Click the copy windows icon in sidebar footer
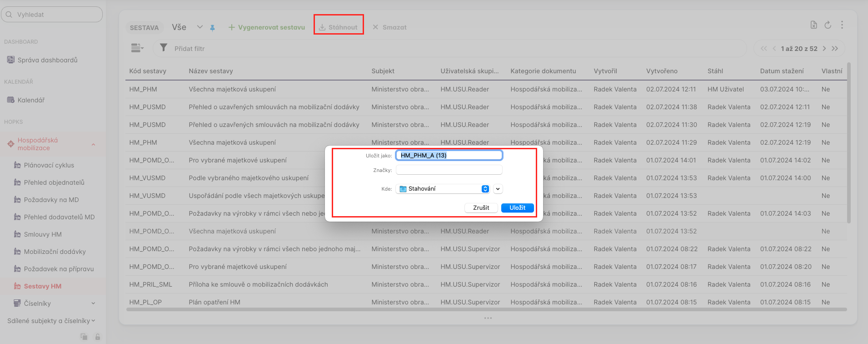This screenshot has width=868, height=344. coord(84,337)
